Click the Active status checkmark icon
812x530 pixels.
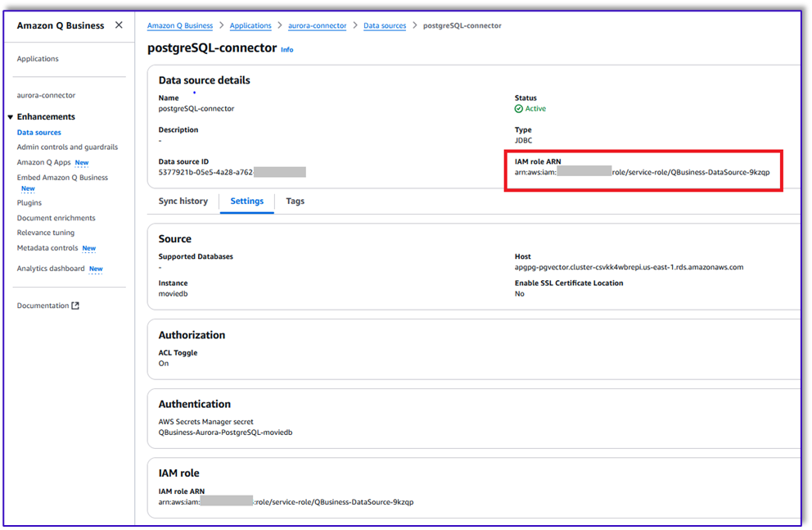click(519, 109)
